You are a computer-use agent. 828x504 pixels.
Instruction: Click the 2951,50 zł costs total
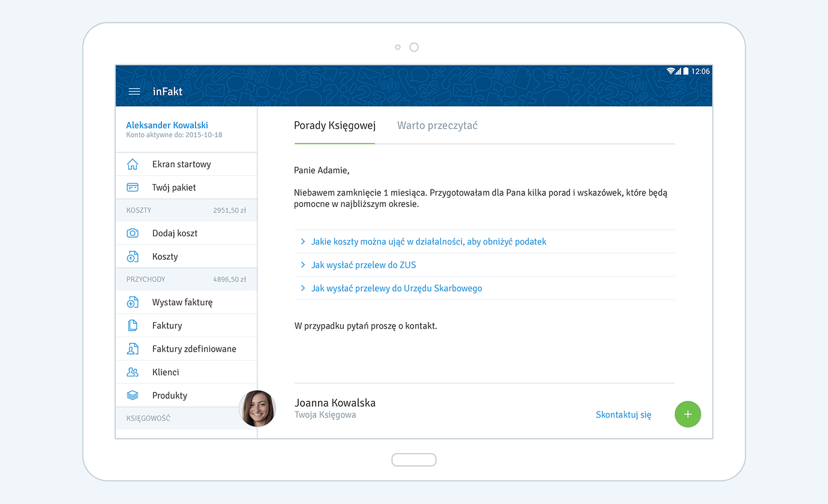point(229,211)
